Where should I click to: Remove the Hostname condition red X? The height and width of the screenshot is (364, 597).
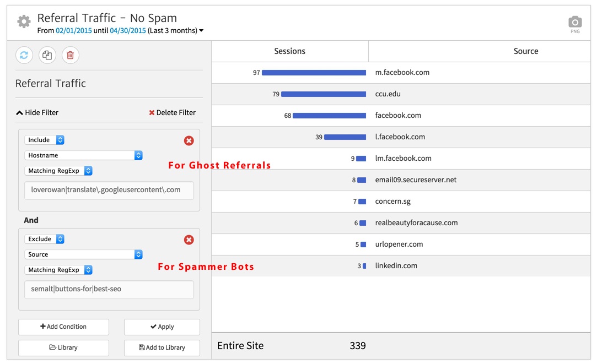[189, 141]
